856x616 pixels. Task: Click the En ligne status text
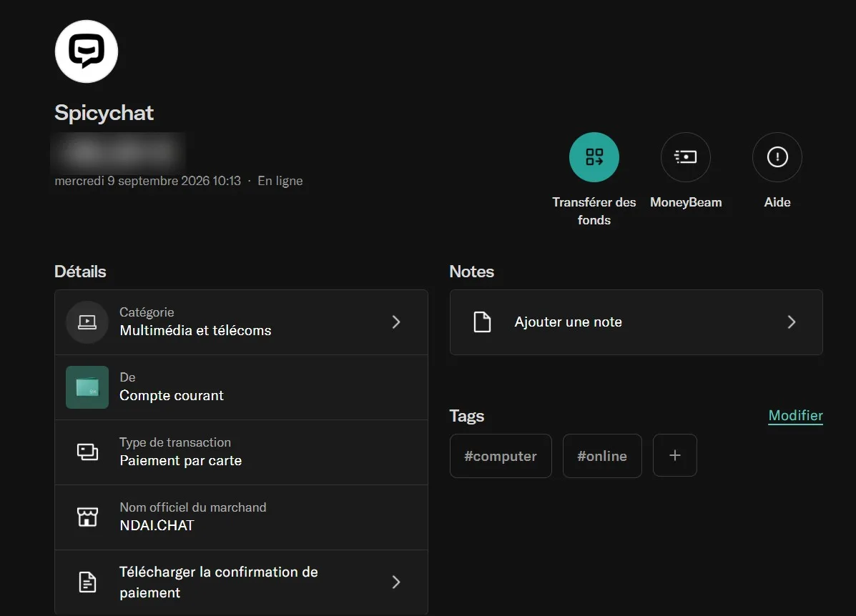(x=280, y=181)
